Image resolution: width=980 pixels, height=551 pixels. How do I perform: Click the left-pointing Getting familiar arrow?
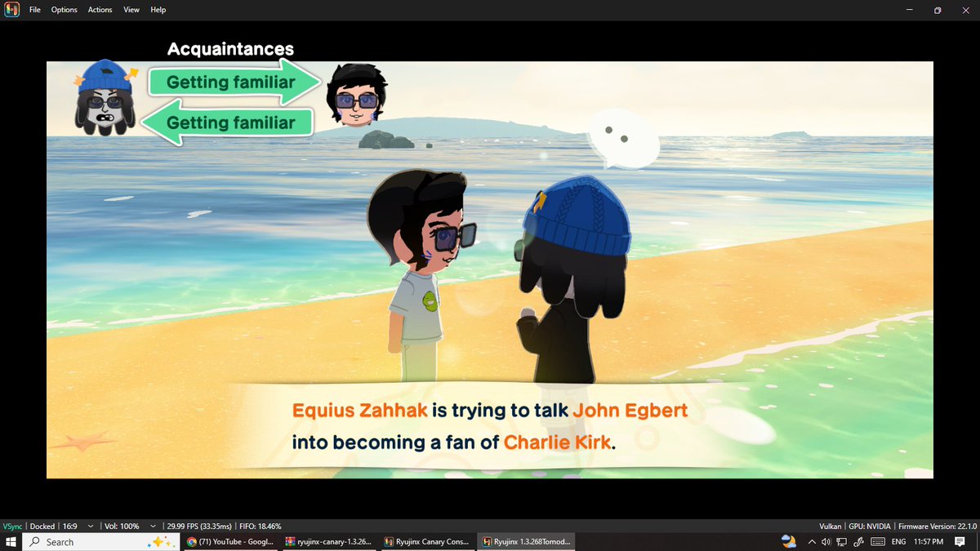click(228, 122)
